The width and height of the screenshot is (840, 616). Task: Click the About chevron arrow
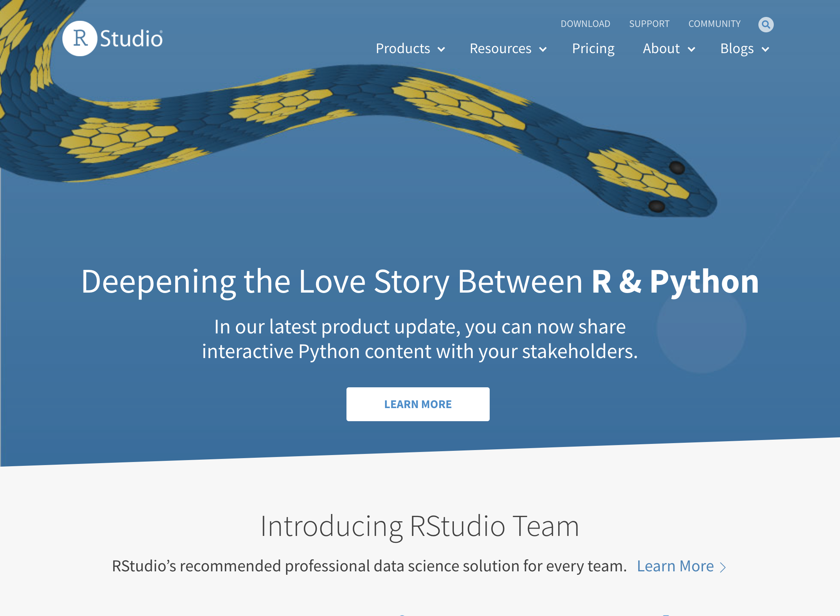[x=691, y=49]
